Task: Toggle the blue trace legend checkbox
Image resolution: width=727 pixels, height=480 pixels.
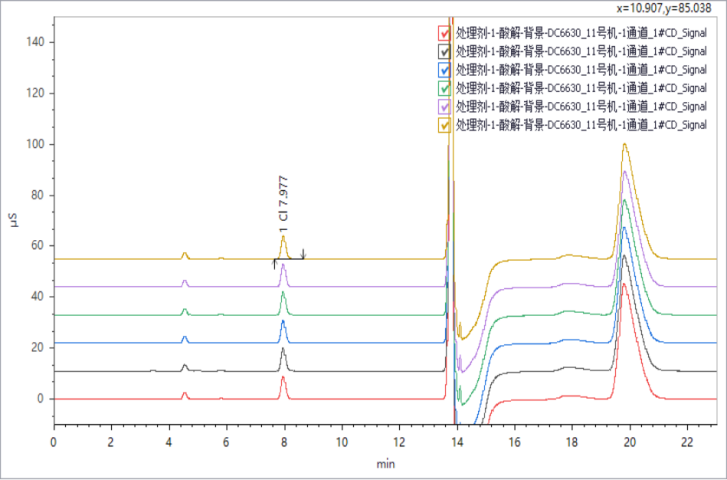Action: tap(445, 70)
